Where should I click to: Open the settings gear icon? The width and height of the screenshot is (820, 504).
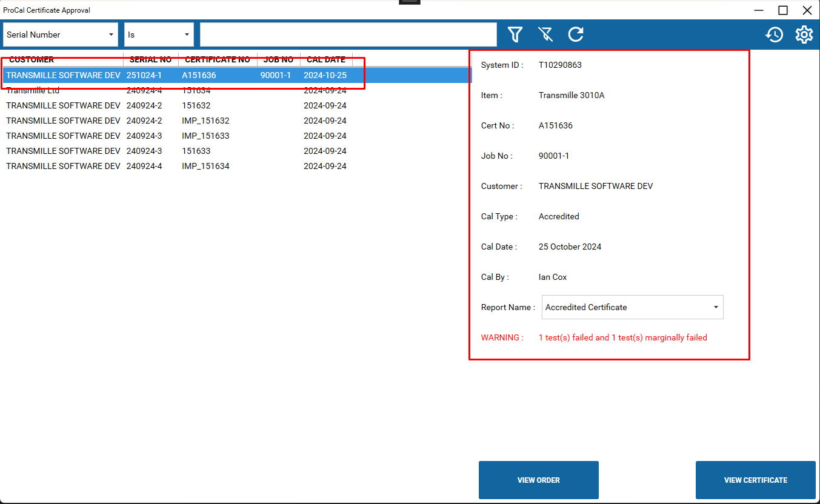804,35
